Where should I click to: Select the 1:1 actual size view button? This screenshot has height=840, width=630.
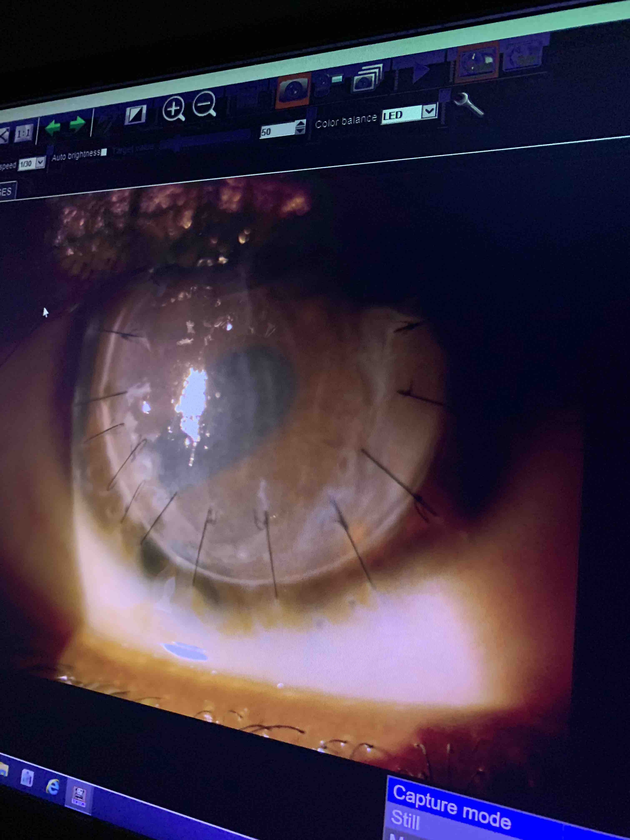[x=24, y=133]
